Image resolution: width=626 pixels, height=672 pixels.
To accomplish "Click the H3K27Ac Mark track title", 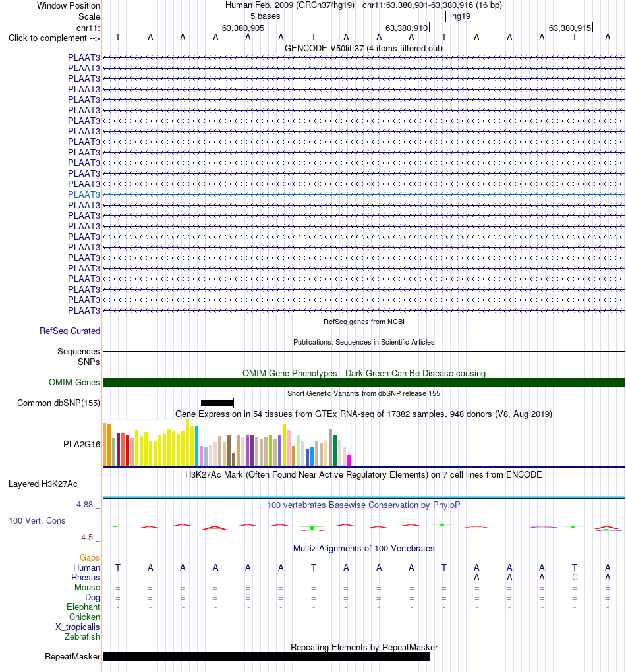I will tap(364, 475).
